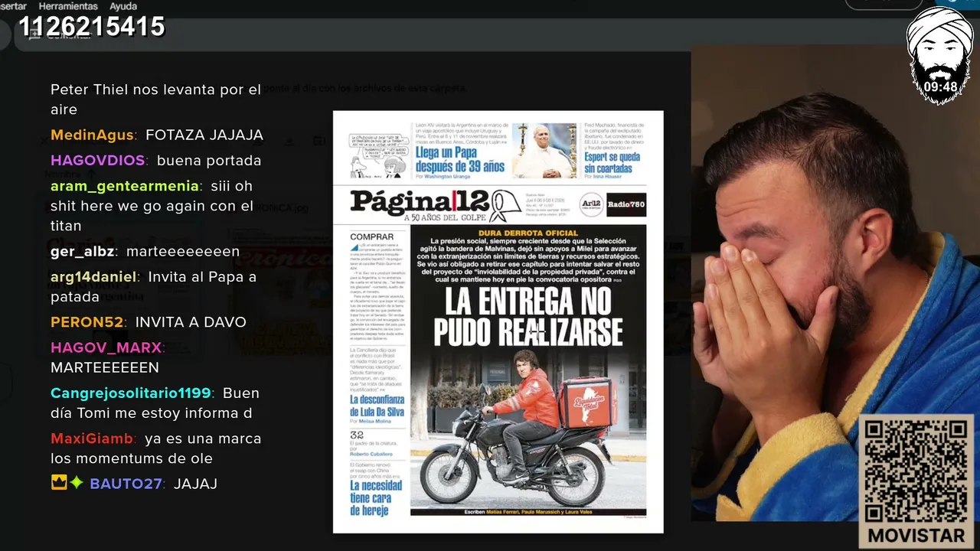Click chat username MedinAgus
This screenshot has height=551, width=980.
coord(92,135)
